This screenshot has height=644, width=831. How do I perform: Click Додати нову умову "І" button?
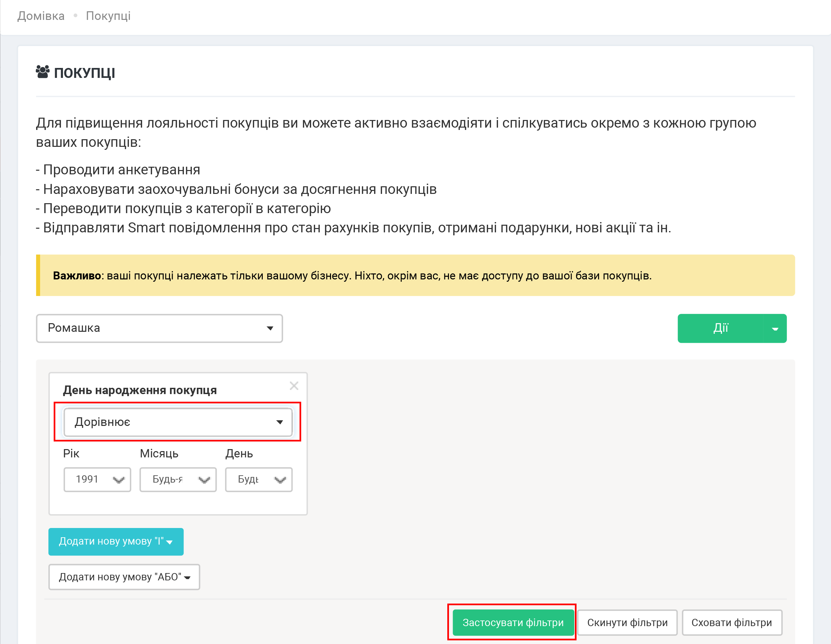[x=116, y=542]
